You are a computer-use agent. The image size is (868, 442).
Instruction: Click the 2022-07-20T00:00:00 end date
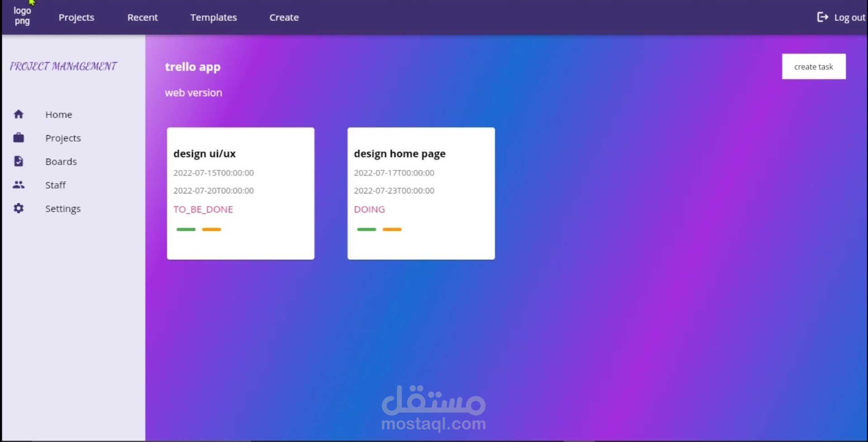[x=213, y=191]
